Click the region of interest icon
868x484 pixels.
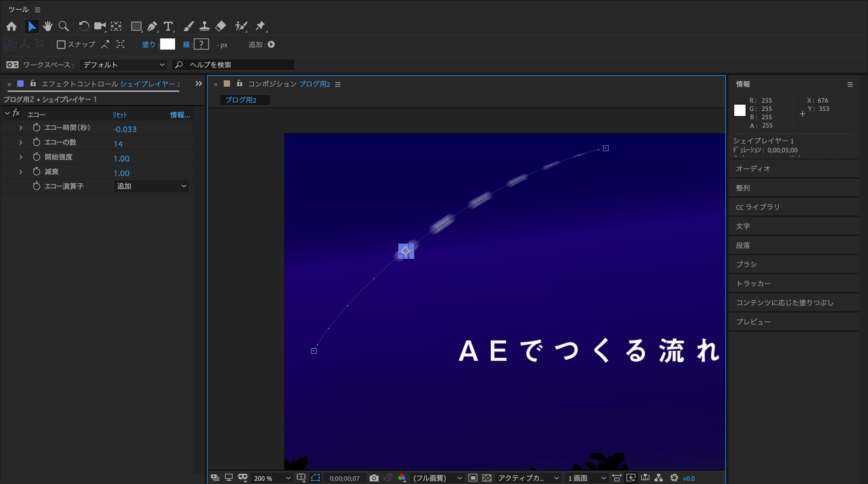click(473, 478)
